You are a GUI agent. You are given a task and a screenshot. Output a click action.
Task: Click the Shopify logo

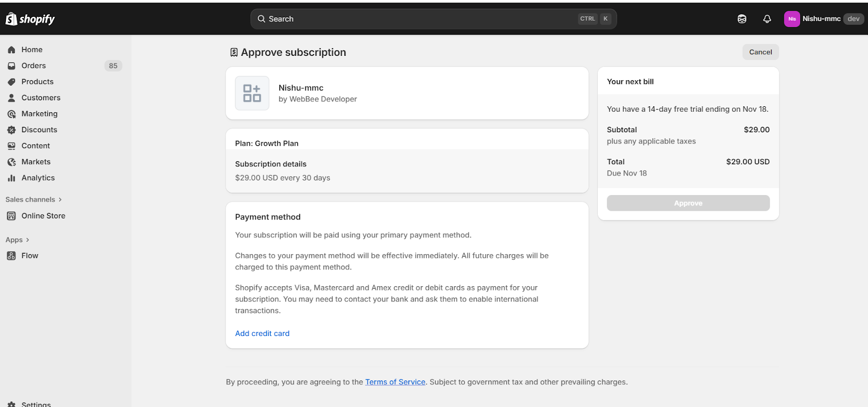(30, 19)
